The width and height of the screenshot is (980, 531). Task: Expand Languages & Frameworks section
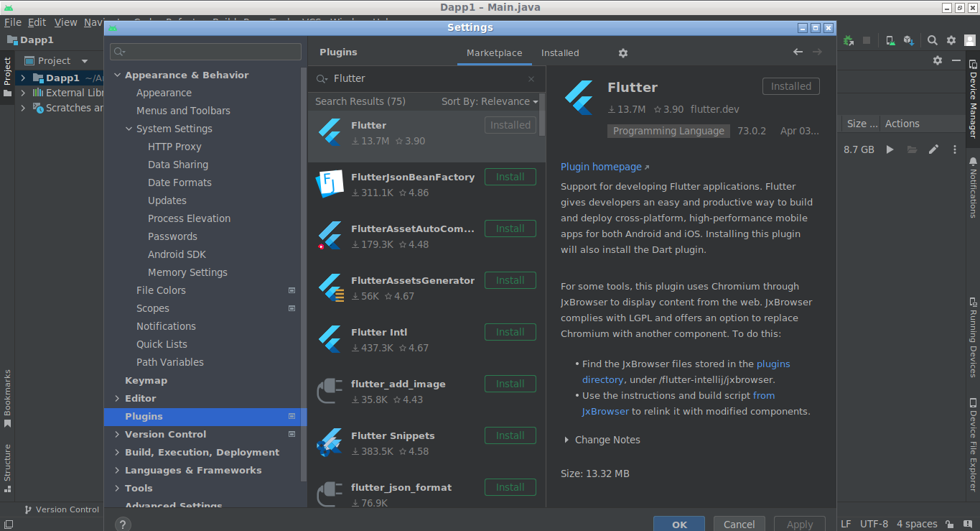pyautogui.click(x=117, y=470)
